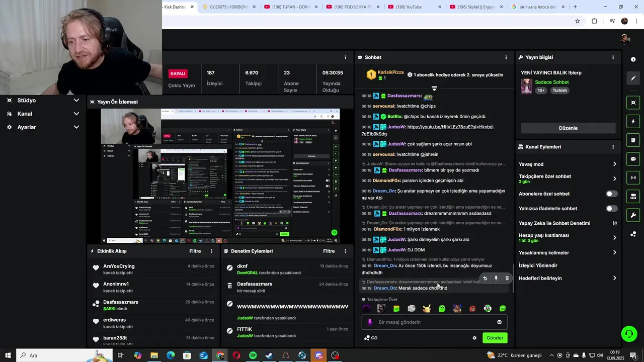Open Kanal Eylemleri panel three-dot menu
644x362 pixels.
[x=613, y=147]
